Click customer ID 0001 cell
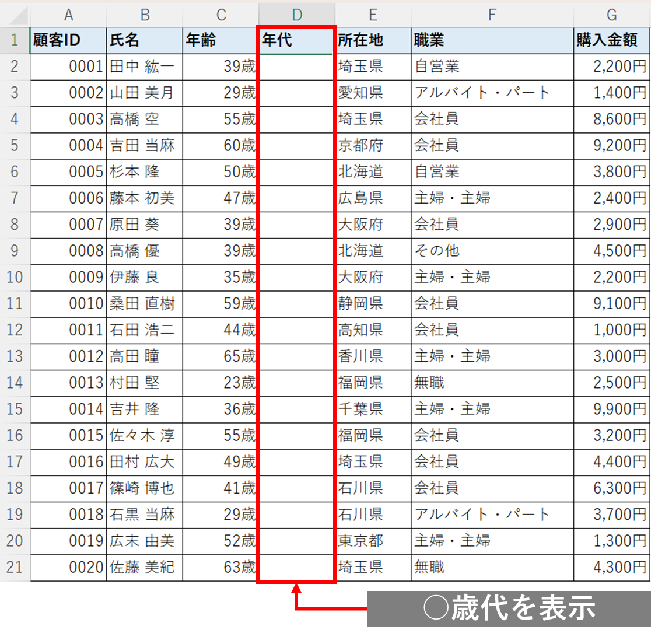The height and width of the screenshot is (644, 651). [68, 66]
